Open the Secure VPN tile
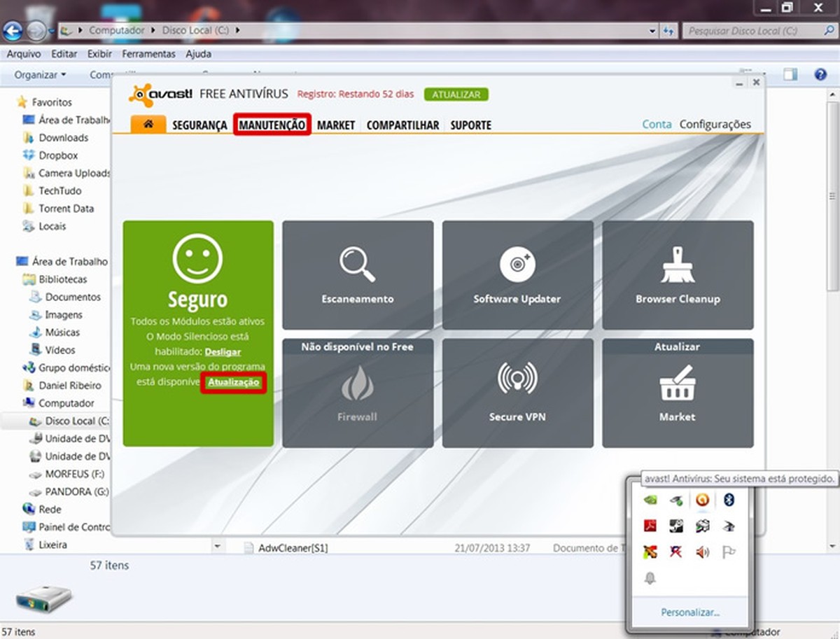The height and width of the screenshot is (639, 840). point(517,393)
